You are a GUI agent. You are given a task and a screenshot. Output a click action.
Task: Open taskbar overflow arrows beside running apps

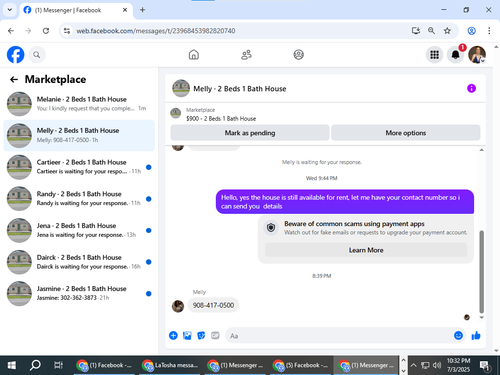pyautogui.click(x=403, y=365)
